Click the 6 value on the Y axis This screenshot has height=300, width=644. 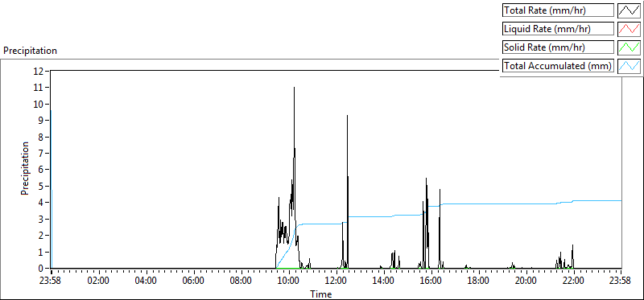[42, 170]
